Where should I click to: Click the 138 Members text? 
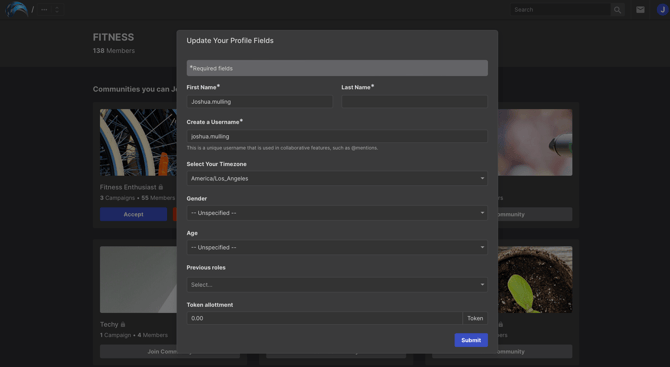click(114, 51)
